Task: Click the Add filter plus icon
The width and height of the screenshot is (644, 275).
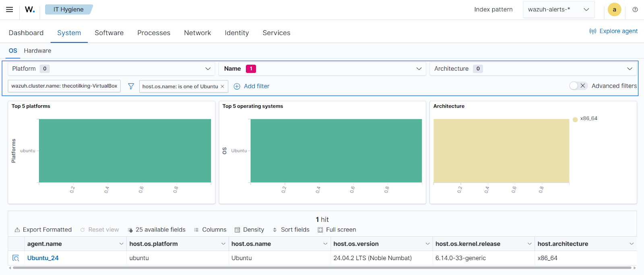Action: click(237, 86)
